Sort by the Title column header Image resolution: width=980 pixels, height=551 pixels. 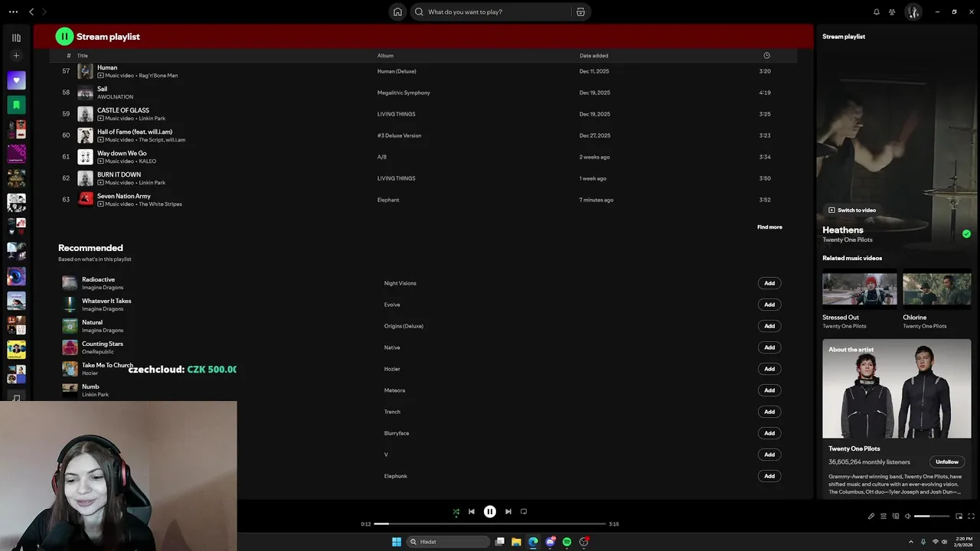coord(83,55)
